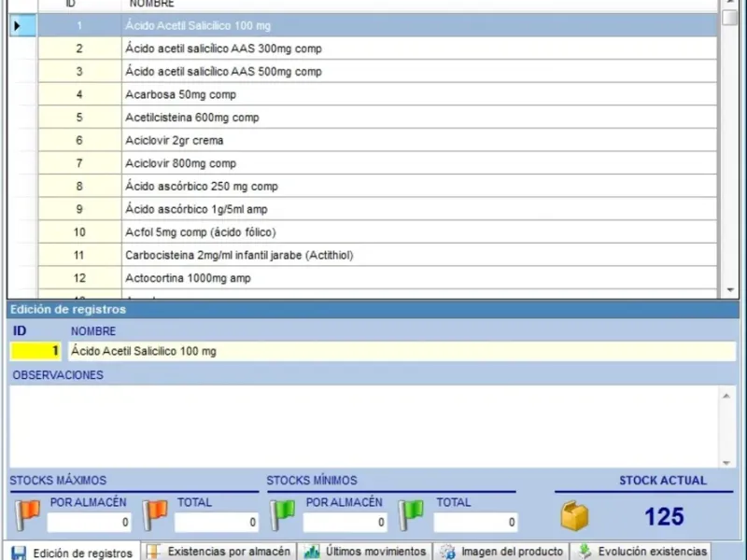This screenshot has width=747, height=560.
Task: Click the Observaciones scroll down arrow
Action: (726, 462)
